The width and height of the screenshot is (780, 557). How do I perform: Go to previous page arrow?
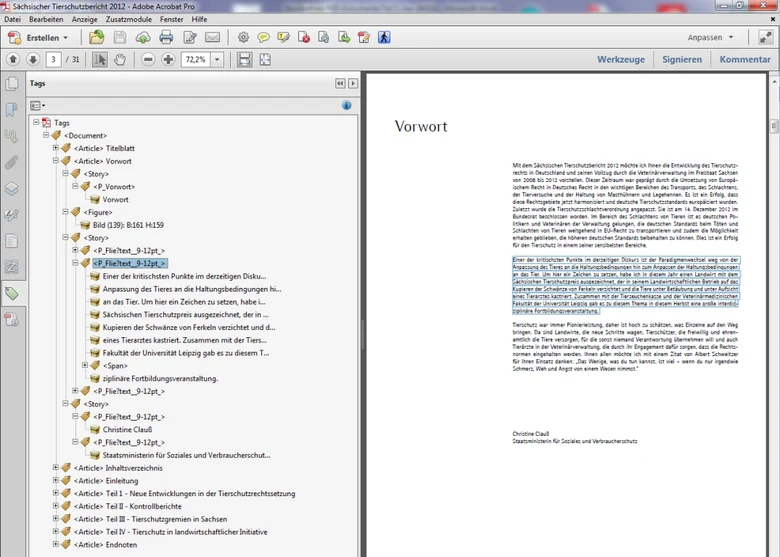coord(13,59)
